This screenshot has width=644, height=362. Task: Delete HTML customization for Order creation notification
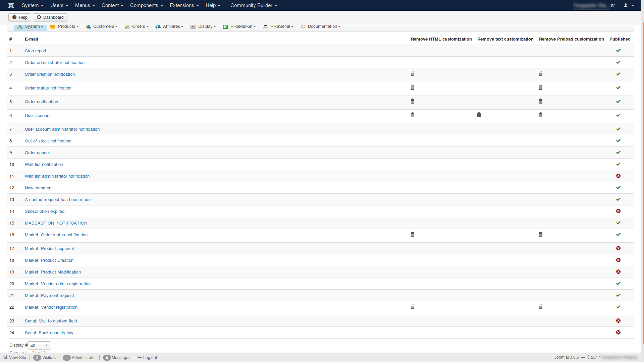[x=413, y=74]
